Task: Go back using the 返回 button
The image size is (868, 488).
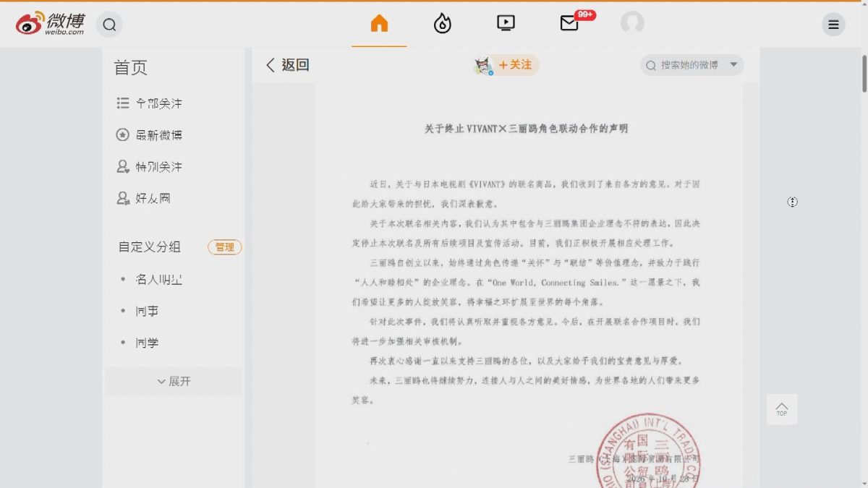Action: pyautogui.click(x=287, y=65)
